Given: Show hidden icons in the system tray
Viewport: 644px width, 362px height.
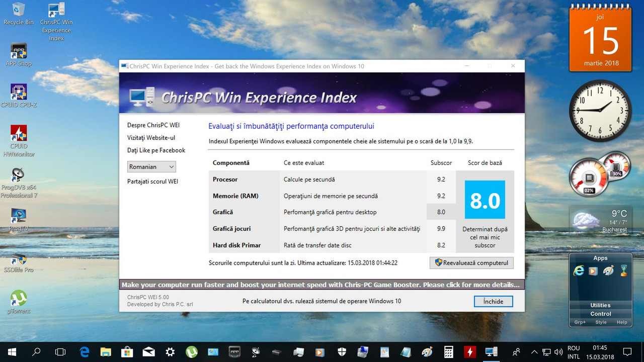Looking at the screenshot, I should click(534, 351).
